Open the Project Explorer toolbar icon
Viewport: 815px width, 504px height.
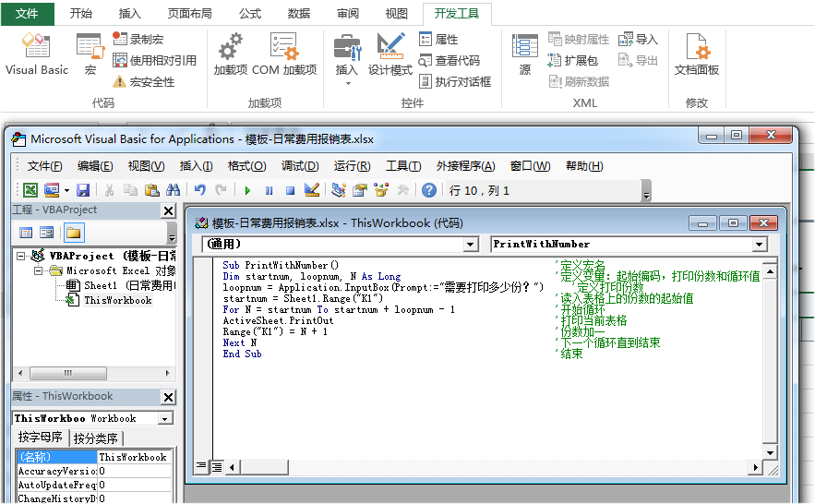[339, 190]
